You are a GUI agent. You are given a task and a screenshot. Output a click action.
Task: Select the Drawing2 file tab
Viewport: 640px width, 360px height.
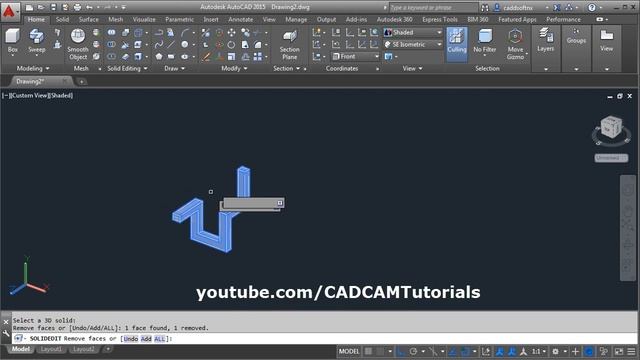tap(31, 81)
